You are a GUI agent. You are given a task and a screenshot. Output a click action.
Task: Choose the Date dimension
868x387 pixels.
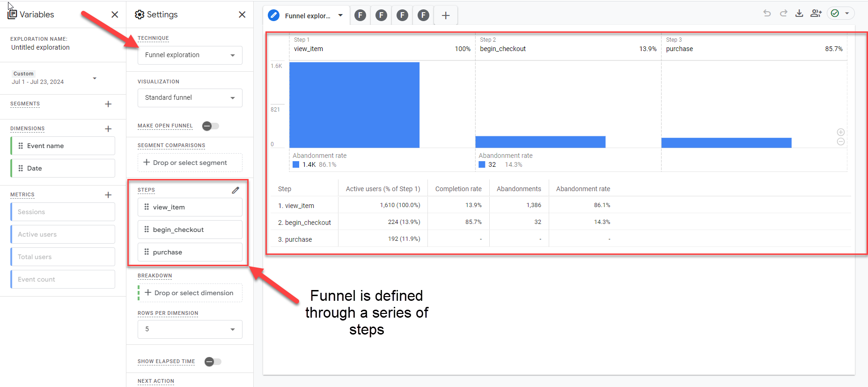63,168
